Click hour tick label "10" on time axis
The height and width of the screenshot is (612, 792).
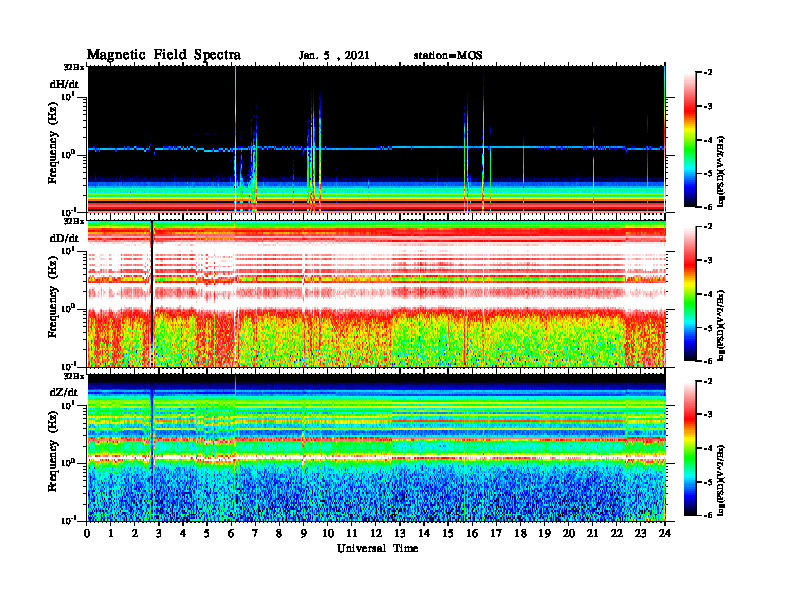click(x=328, y=534)
